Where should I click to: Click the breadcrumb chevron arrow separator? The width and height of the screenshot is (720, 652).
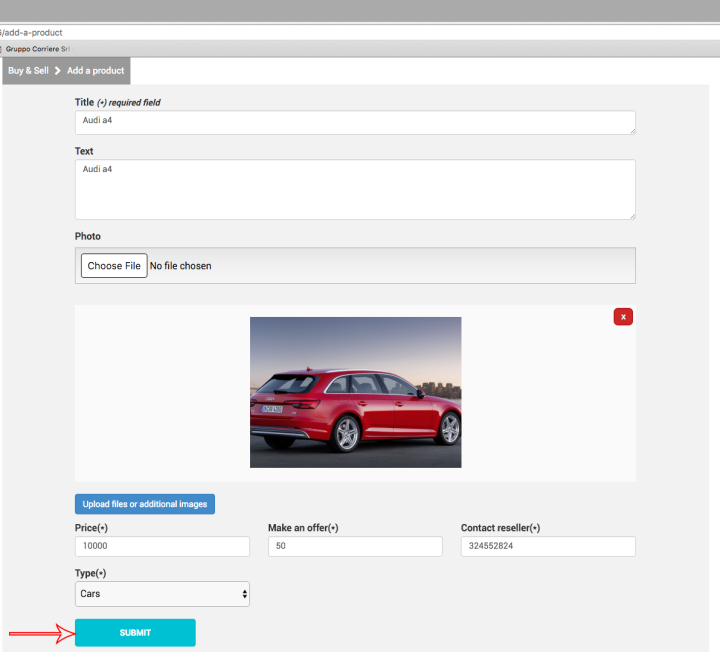[x=58, y=71]
